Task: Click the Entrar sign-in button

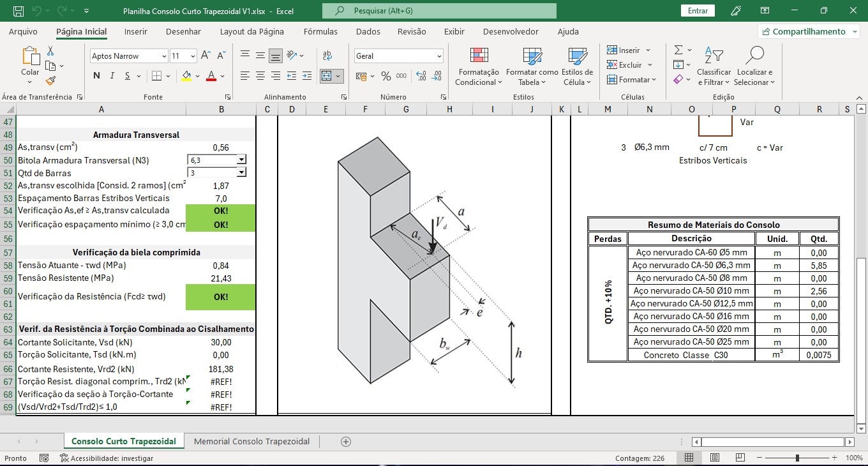Action: [x=698, y=11]
